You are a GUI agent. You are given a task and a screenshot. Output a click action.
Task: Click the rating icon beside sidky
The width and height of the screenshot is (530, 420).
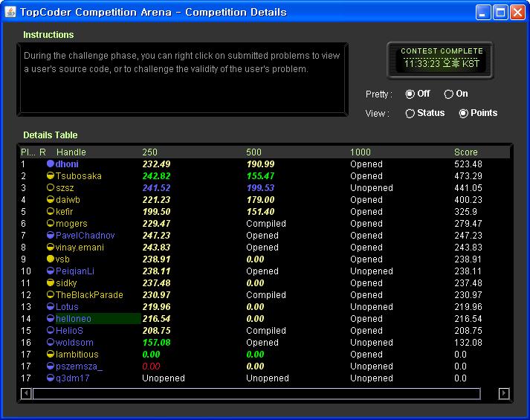51,282
